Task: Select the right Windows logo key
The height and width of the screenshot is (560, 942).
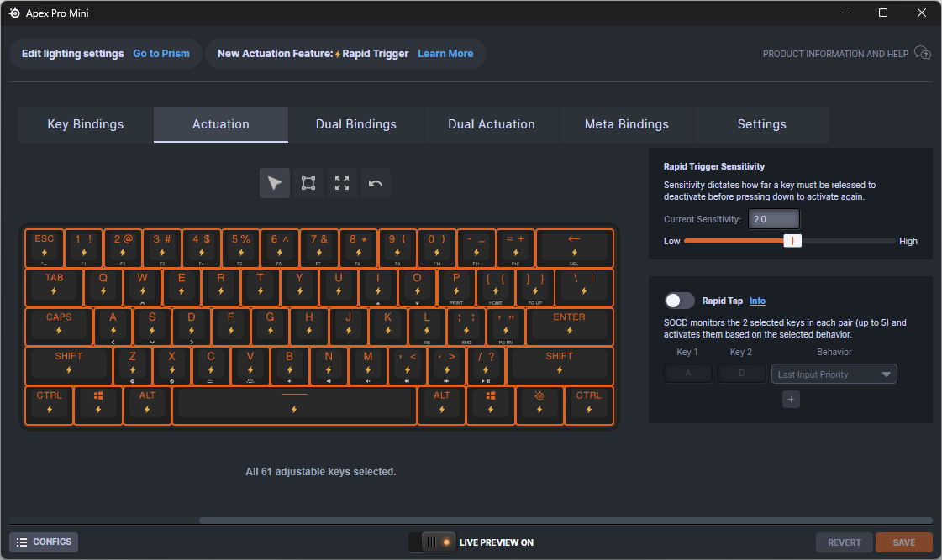Action: coord(491,406)
